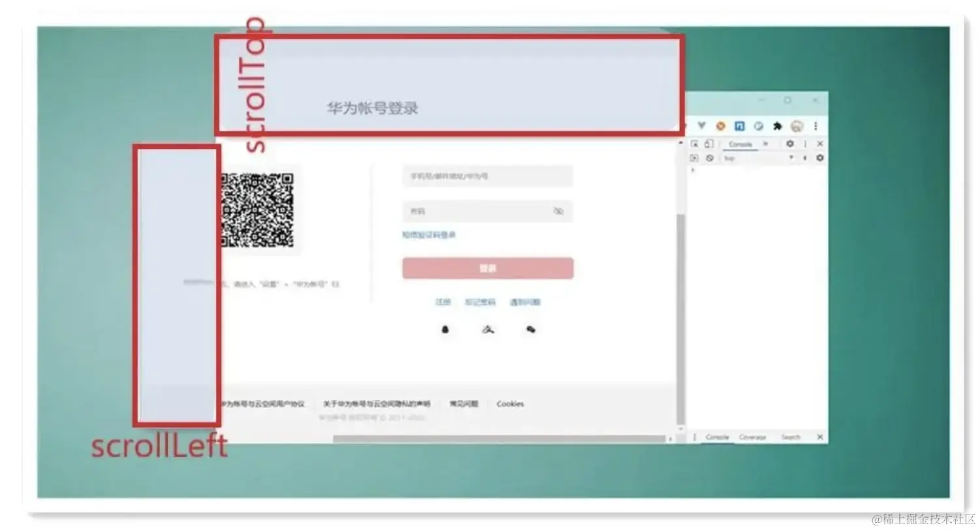
Task: Click the blue square extension icon in Chrome toolbar
Action: tap(739, 126)
